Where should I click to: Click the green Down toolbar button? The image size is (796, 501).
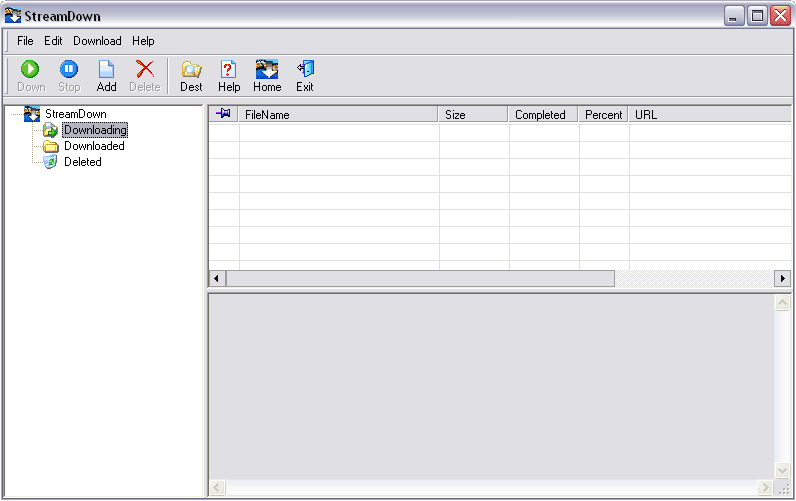tap(30, 76)
